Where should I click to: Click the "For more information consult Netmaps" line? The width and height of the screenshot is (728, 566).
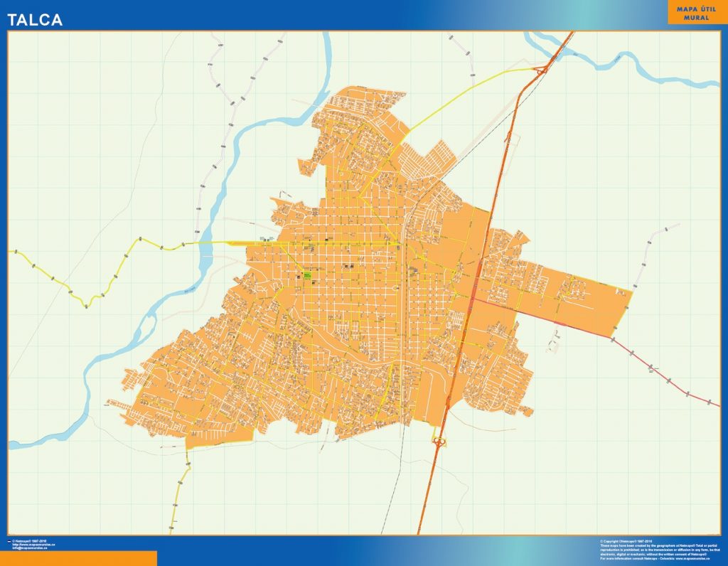point(655,559)
